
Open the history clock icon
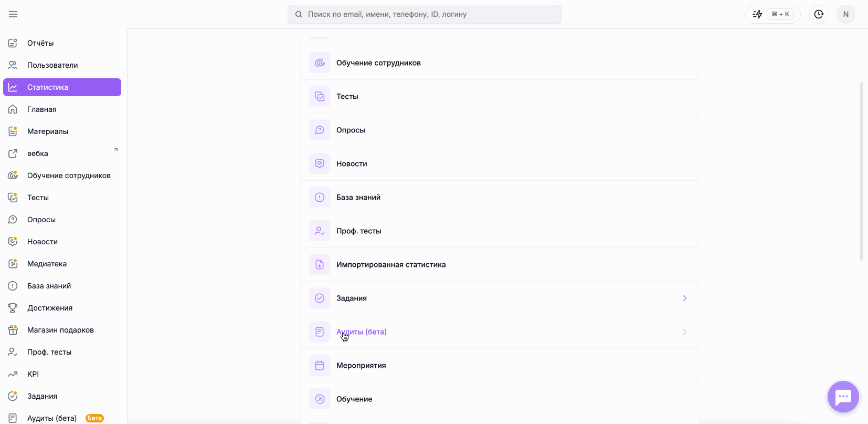819,14
